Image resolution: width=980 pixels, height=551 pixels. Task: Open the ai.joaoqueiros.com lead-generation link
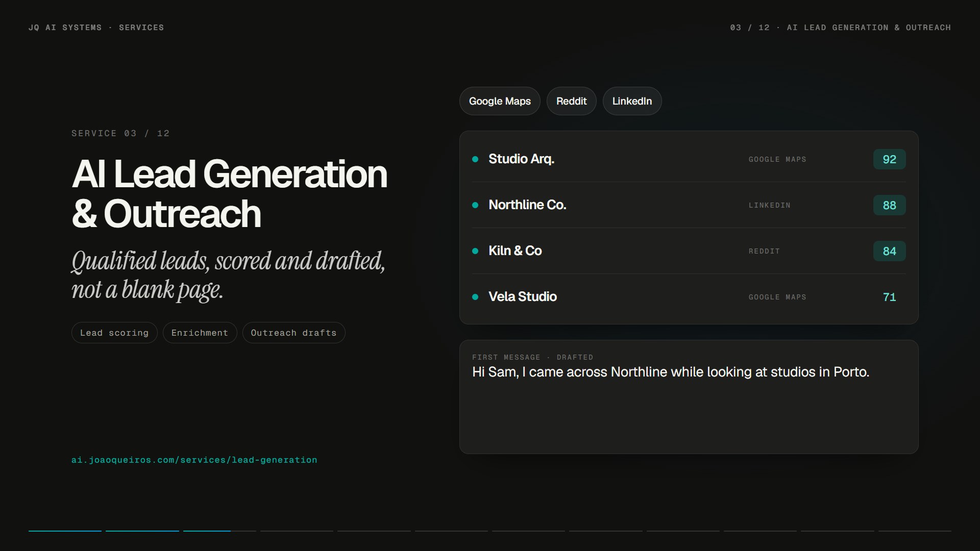[194, 460]
